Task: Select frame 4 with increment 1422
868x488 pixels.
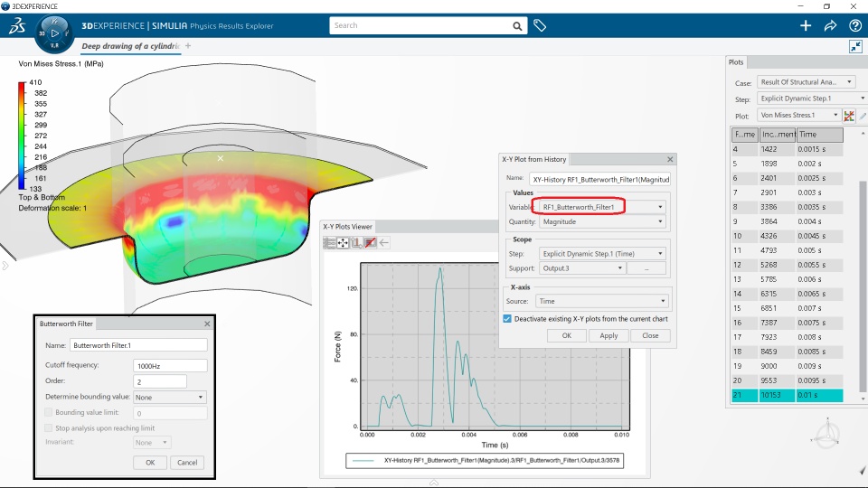Action: coord(787,149)
